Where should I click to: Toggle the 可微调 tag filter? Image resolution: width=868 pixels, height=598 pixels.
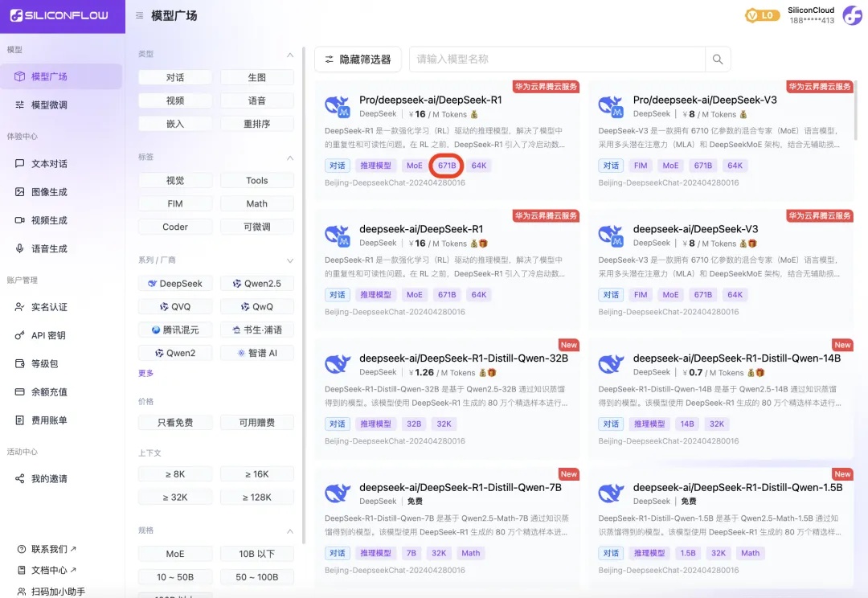(257, 227)
